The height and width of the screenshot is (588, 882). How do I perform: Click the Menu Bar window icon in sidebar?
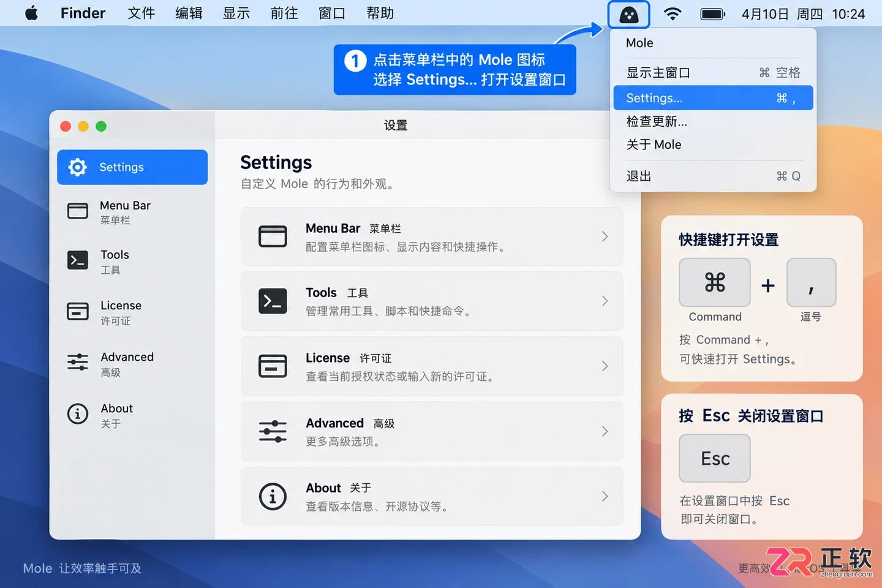coord(78,211)
